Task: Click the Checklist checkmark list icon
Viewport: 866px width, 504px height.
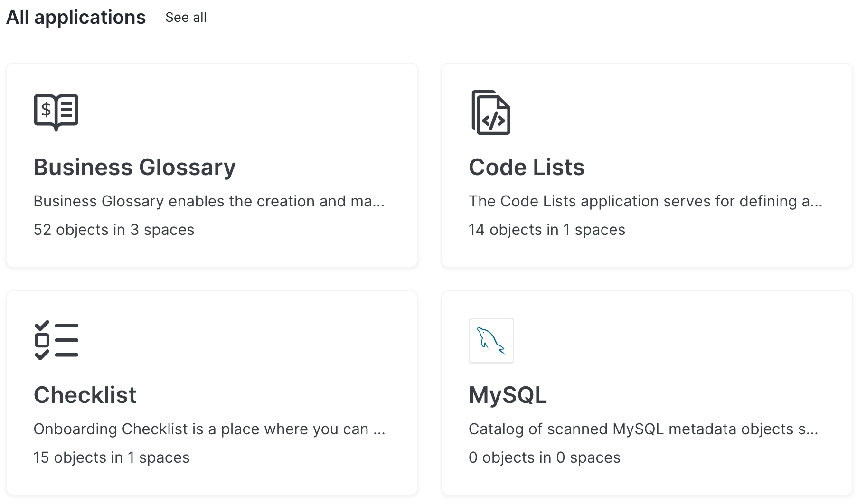Action: coord(56,340)
